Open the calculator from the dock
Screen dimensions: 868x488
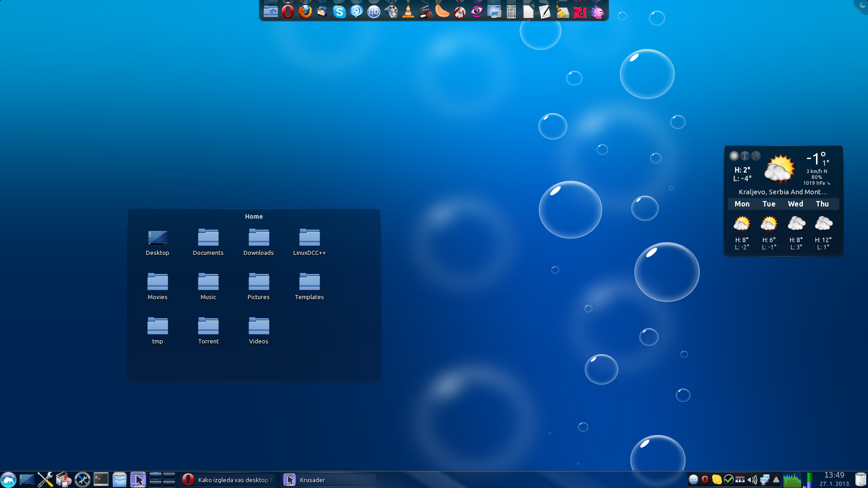(x=511, y=12)
